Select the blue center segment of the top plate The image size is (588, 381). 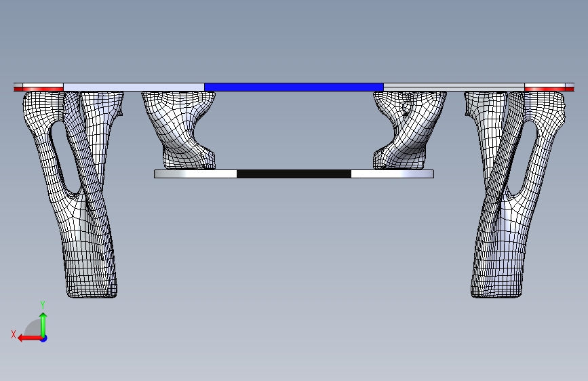294,87
